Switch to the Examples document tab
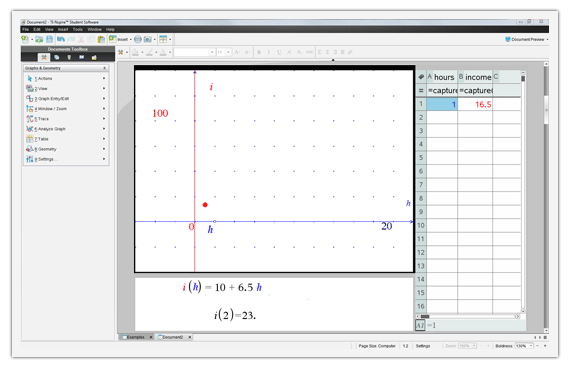This screenshot has height=369, width=573. pos(136,337)
